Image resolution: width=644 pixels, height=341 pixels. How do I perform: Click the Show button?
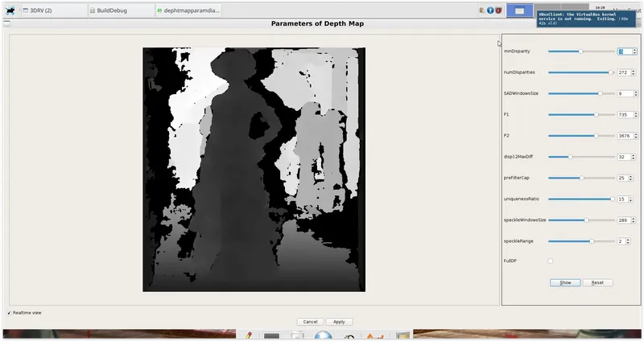click(565, 283)
